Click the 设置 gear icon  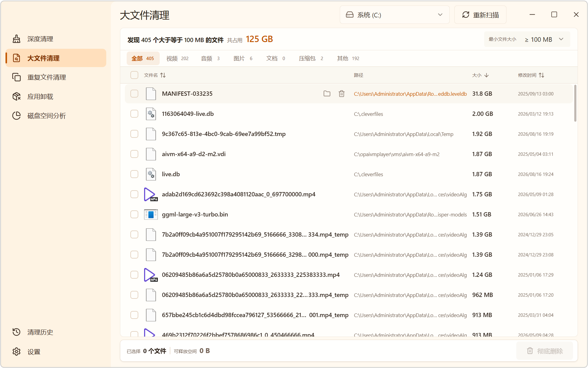point(16,352)
